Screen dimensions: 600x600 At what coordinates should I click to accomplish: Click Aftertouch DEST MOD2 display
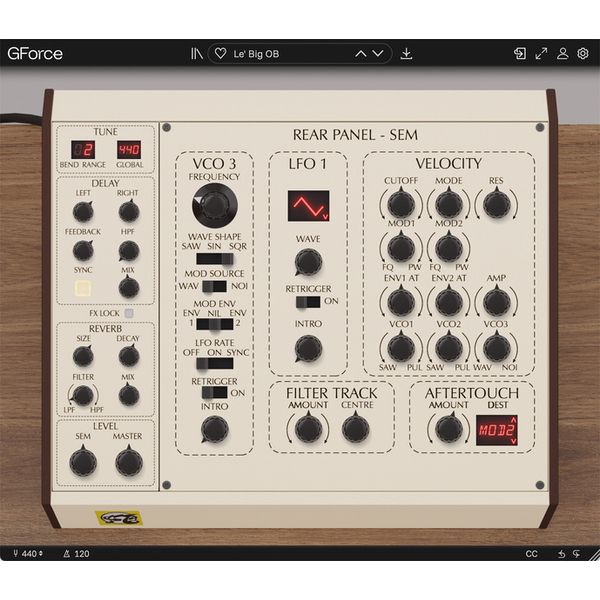(x=495, y=430)
